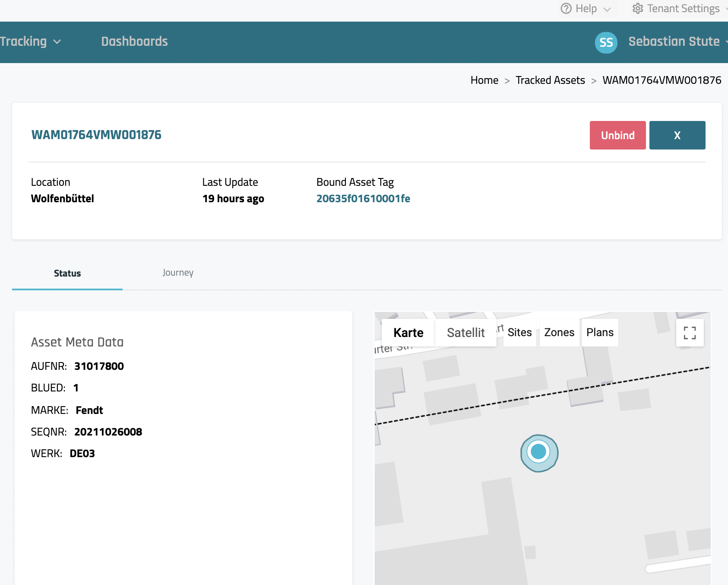
Task: Close asset details with X button
Action: (677, 135)
